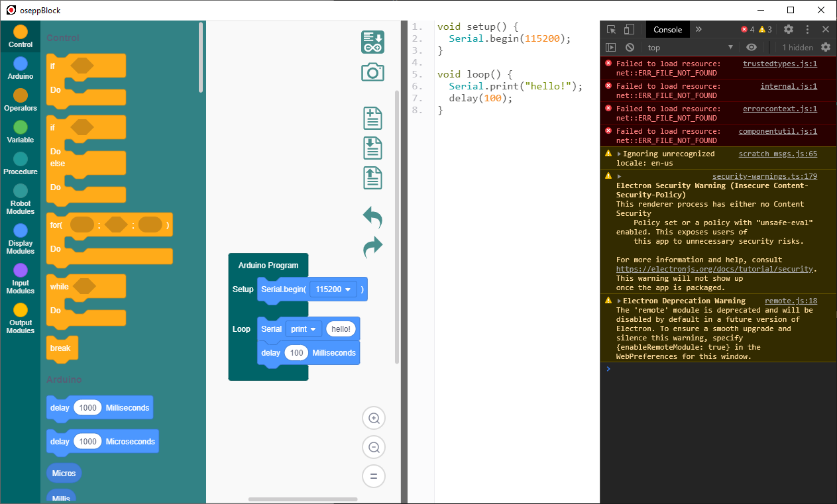Image resolution: width=837 pixels, height=504 pixels.
Task: Select the Micros block in palette
Action: pyautogui.click(x=64, y=474)
